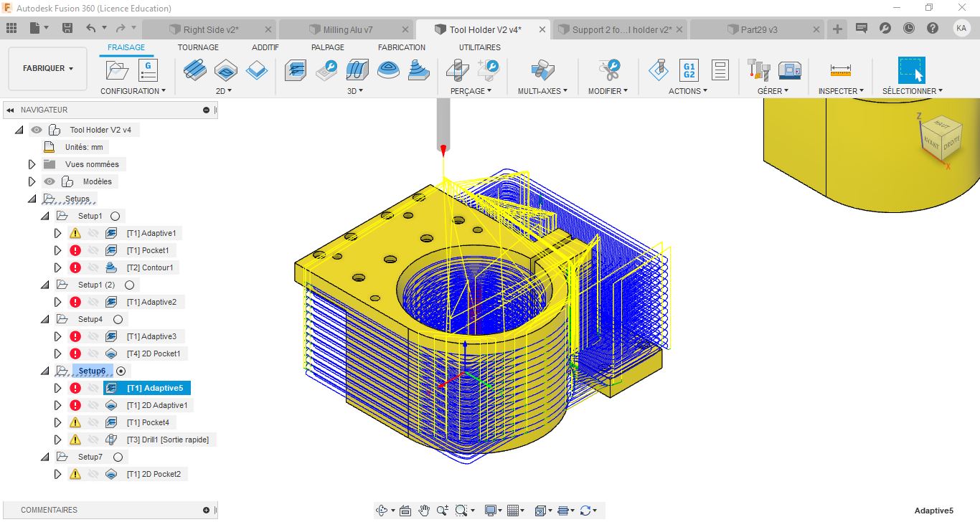Activate Setup1 radio button

[x=115, y=216]
